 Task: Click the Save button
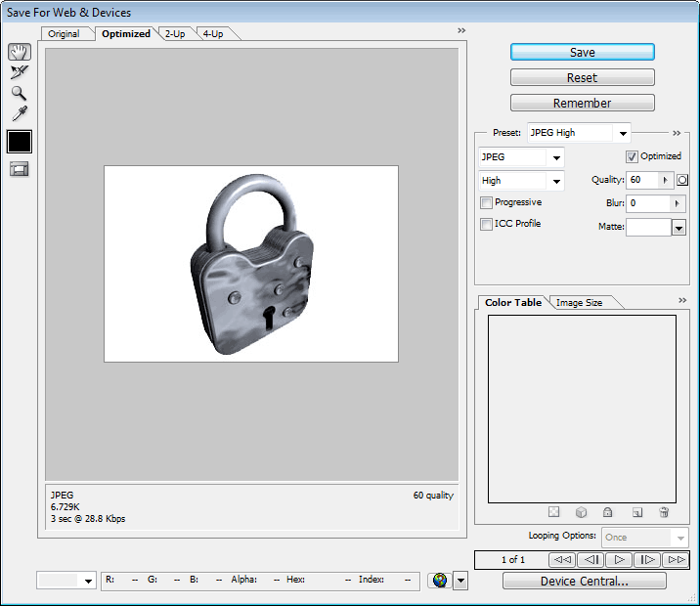point(583,52)
